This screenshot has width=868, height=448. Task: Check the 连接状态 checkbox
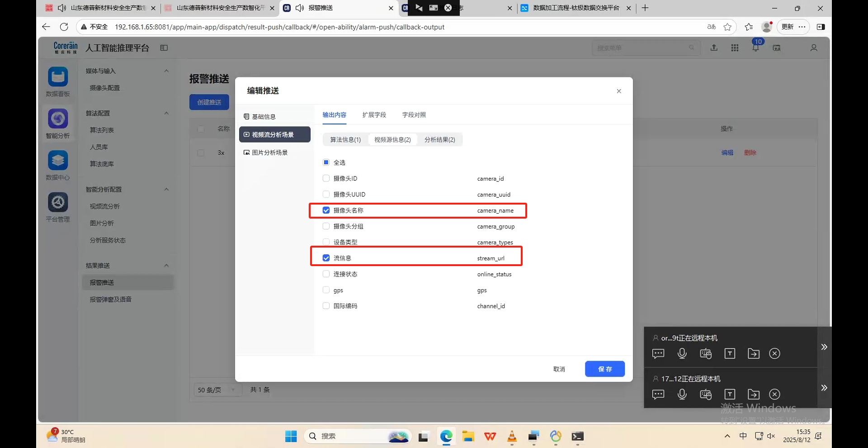click(326, 274)
